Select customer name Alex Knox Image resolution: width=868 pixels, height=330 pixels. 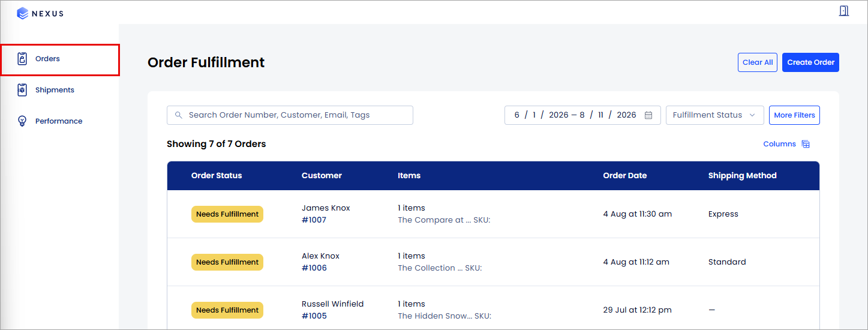[x=320, y=256]
